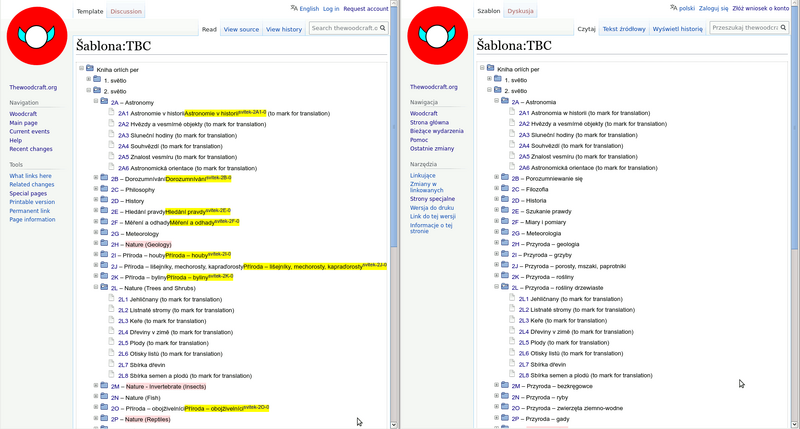The image size is (800, 429).
Task: Click the folder icon of 2G – Meteorology
Action: click(x=104, y=233)
